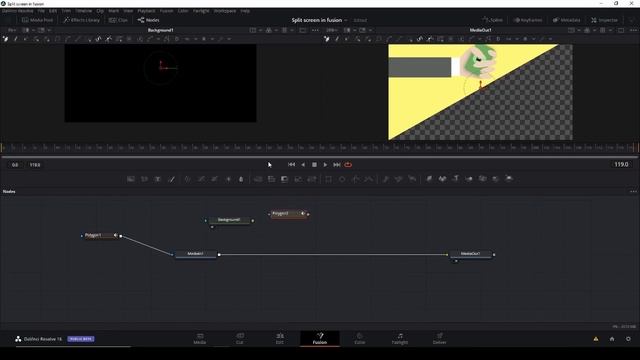Viewport: 640px width, 360px height.
Task: Add a Text 3D node from toolbar
Action: tap(456, 179)
